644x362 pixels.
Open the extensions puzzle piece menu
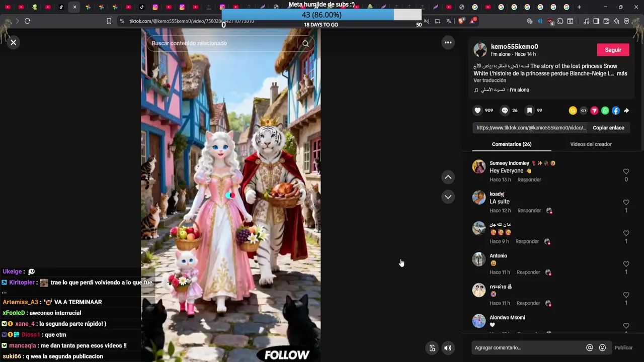560,21
